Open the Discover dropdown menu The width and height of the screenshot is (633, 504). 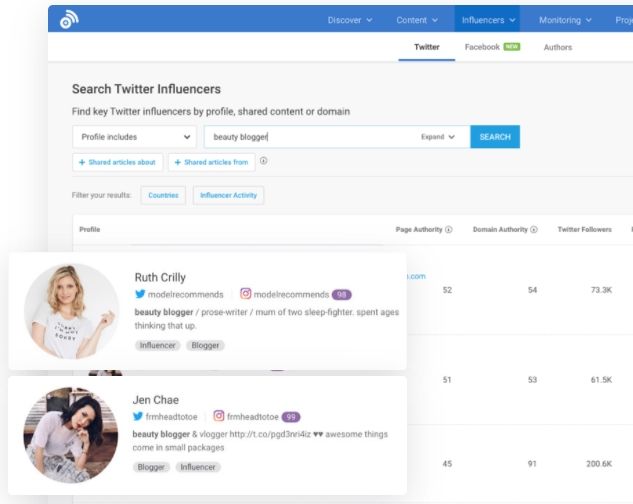[350, 20]
